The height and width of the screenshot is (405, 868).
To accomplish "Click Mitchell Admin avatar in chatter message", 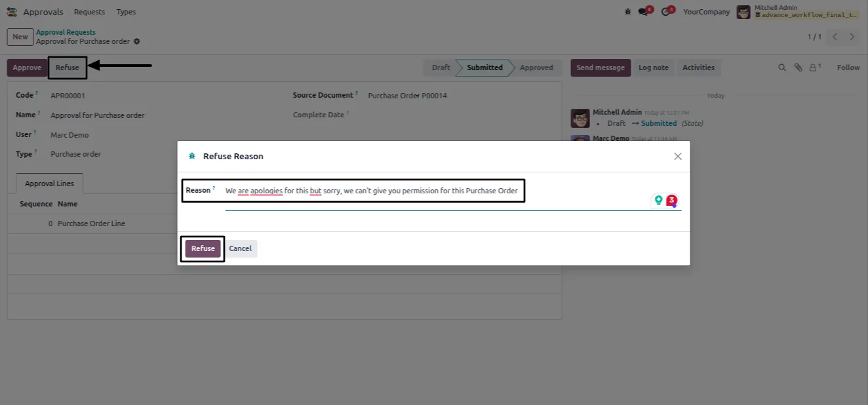I will [x=579, y=118].
